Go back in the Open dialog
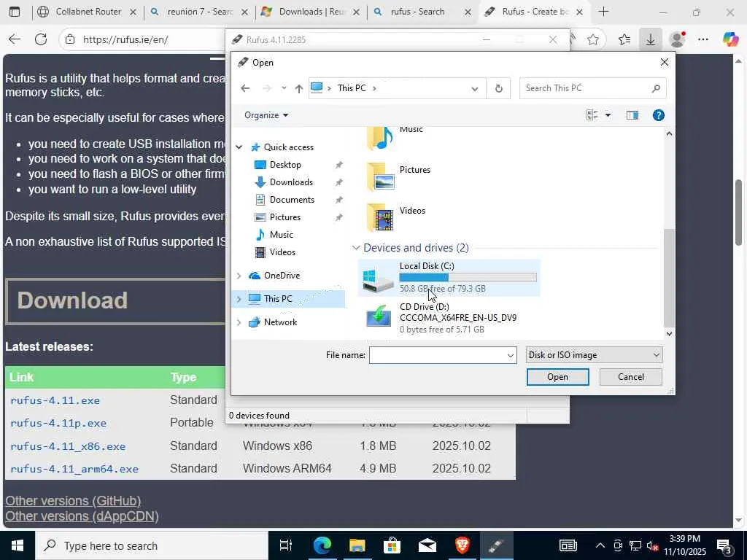The height and width of the screenshot is (560, 747). [x=245, y=88]
